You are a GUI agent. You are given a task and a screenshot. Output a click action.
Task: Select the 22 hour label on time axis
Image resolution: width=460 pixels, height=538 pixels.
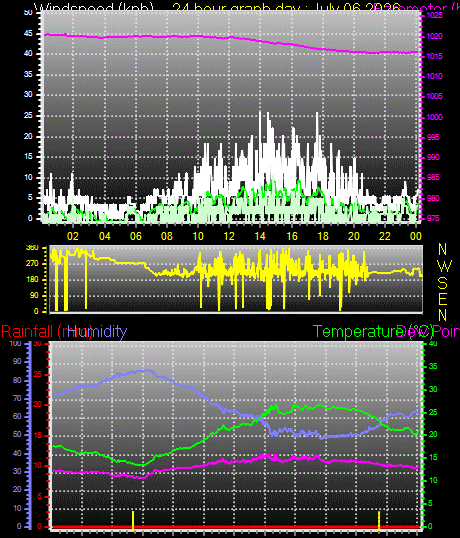click(x=385, y=236)
